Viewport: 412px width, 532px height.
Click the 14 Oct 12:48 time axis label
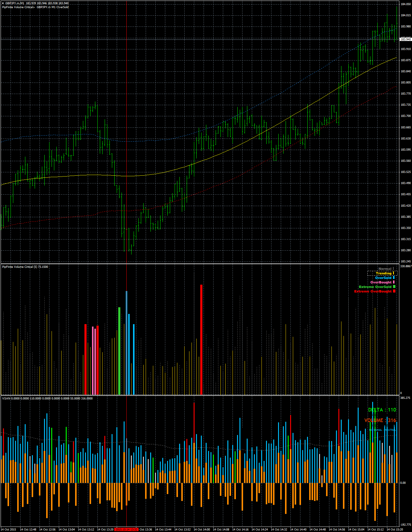[x=28, y=529]
